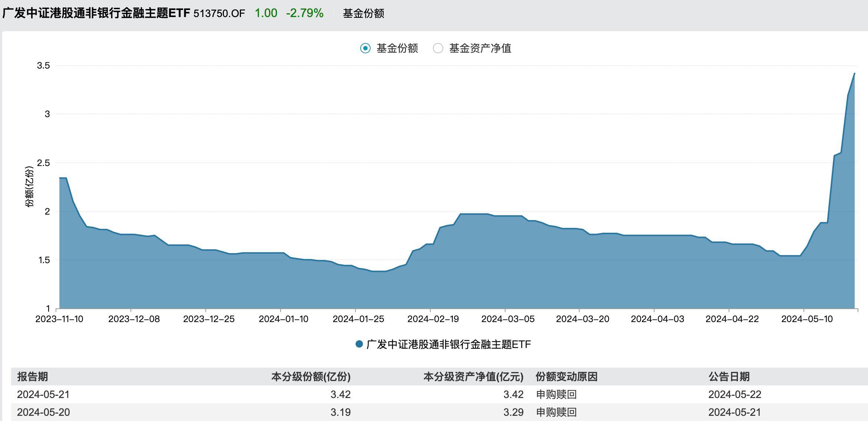Screen dimensions: 868x421
Task: Select the 基金份额 radio button
Action: point(365,48)
